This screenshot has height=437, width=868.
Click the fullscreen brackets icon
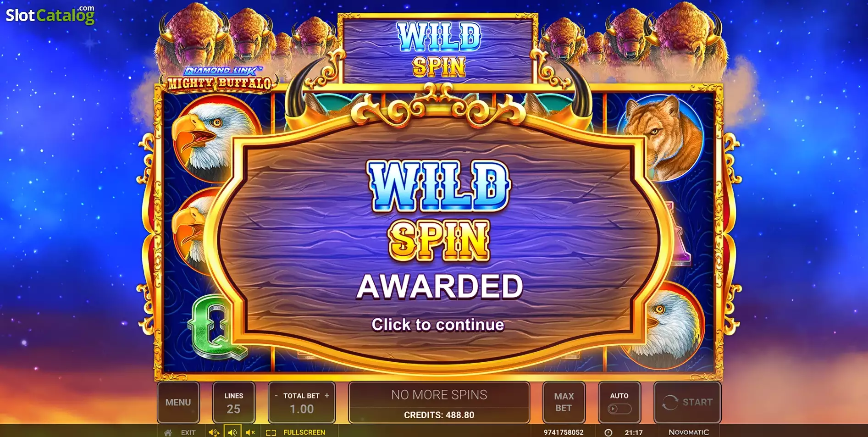point(271,432)
